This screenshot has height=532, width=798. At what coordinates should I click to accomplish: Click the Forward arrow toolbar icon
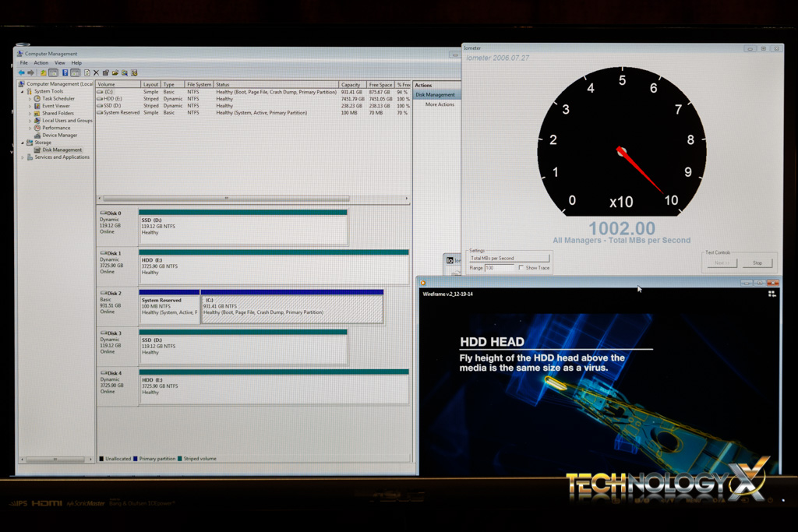[30, 72]
